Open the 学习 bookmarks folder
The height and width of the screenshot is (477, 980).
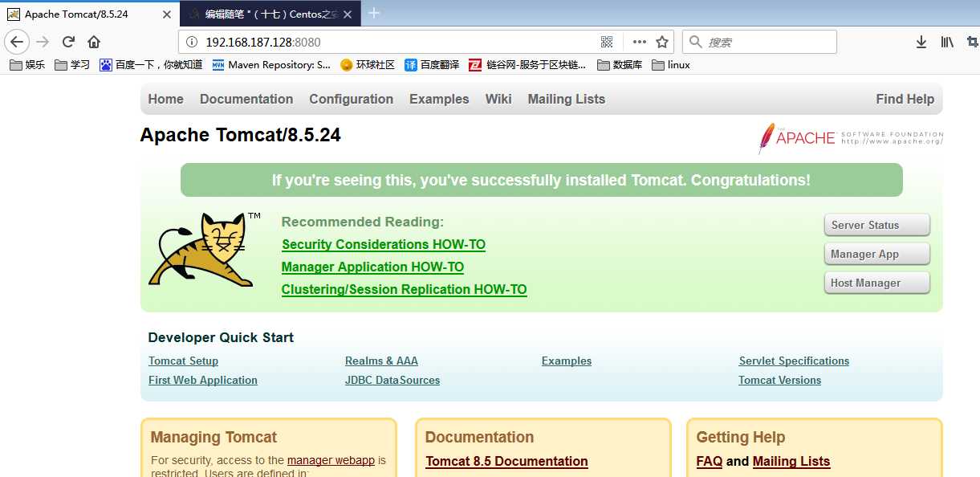tap(72, 65)
